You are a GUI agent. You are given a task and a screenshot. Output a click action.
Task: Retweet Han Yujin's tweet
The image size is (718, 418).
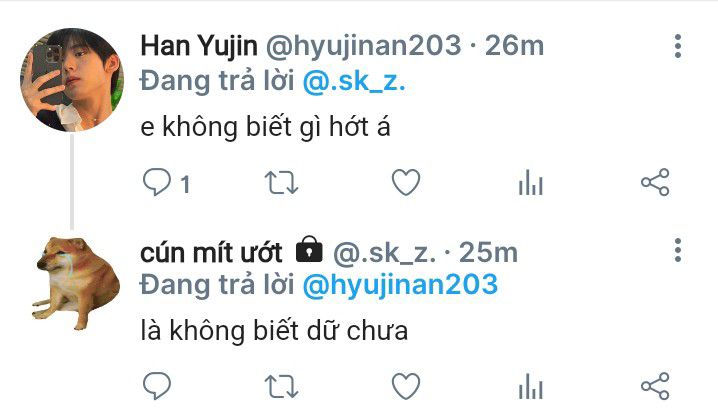281,183
